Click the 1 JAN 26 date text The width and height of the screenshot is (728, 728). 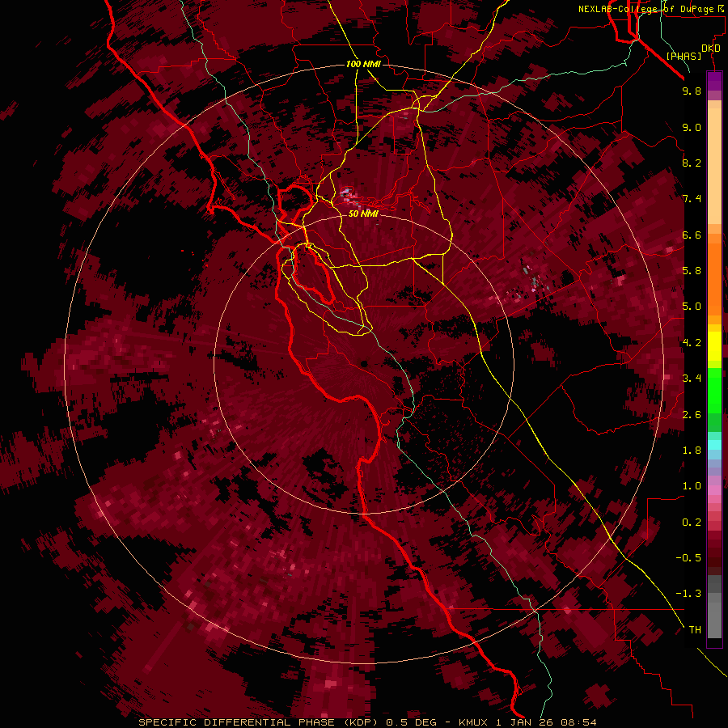point(525,722)
